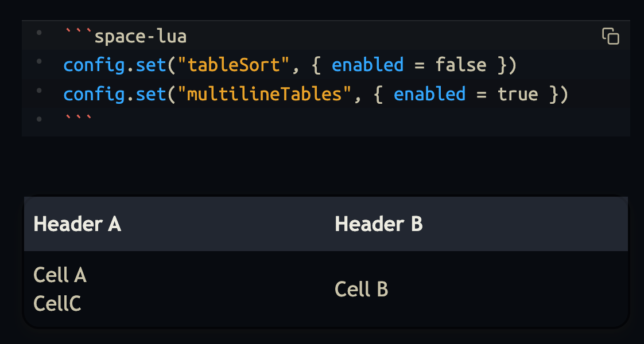Screen dimensions: 644x344
Task: Copy the space-lua code block
Action: tap(610, 36)
